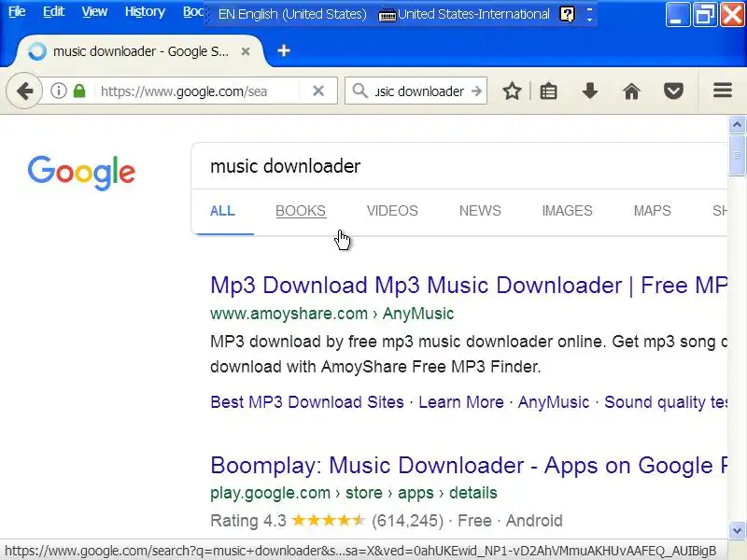
Task: Click the Google logo
Action: tap(81, 173)
